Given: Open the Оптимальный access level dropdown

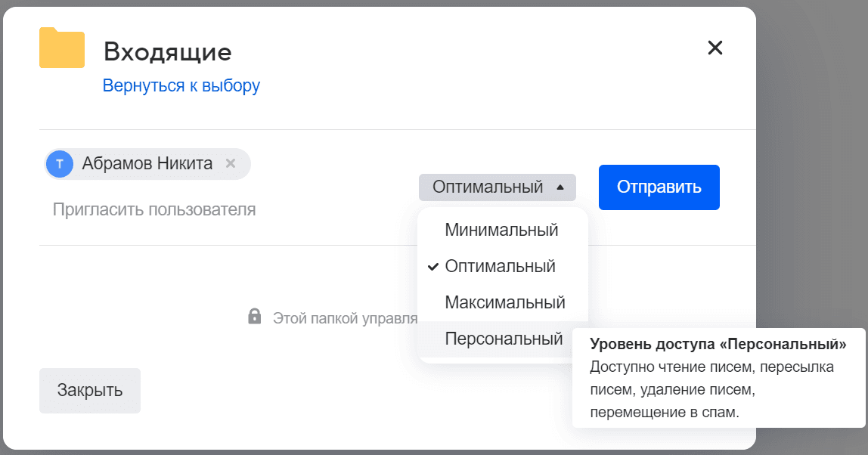Looking at the screenshot, I should click(x=497, y=187).
